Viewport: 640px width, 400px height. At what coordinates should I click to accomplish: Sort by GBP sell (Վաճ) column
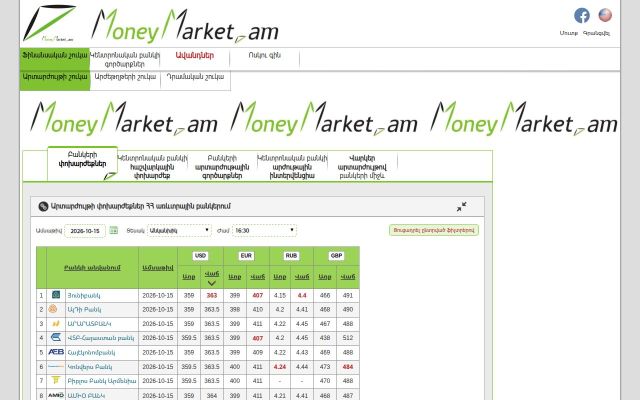348,277
